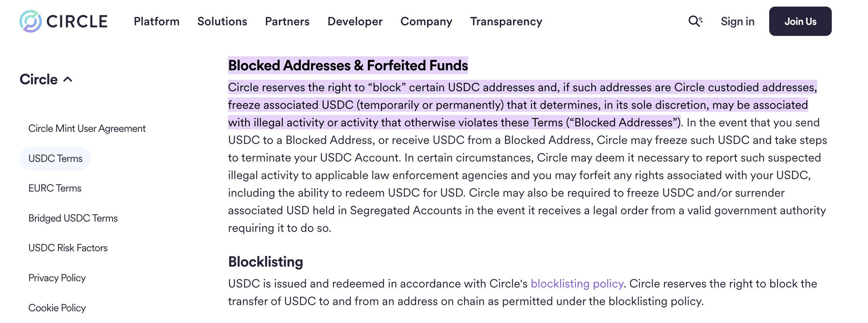This screenshot has height=323, width=868.
Task: Open the AI search icon
Action: (x=695, y=21)
